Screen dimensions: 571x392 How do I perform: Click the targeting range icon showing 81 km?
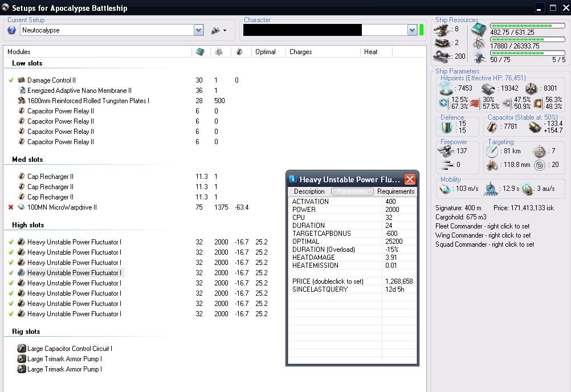click(x=492, y=151)
